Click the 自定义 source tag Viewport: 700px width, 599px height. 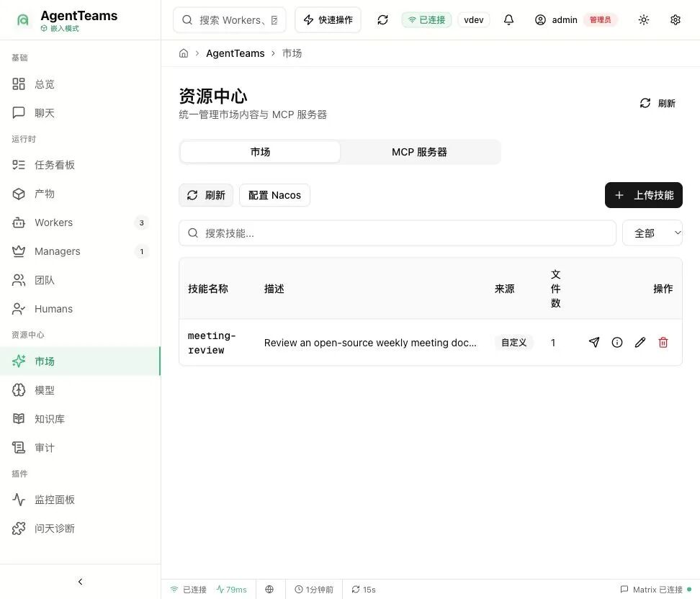514,343
